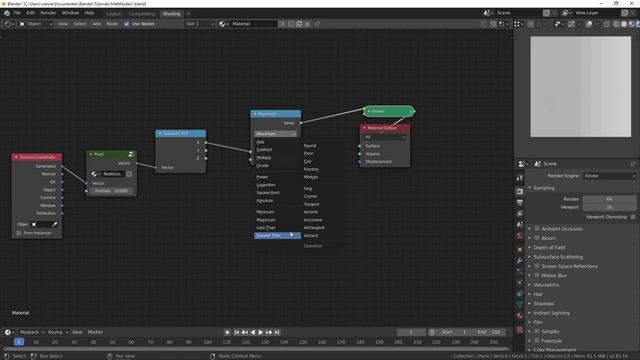This screenshot has width=640, height=360.
Task: Open the Object properties tab icon
Action: (x=520, y=249)
